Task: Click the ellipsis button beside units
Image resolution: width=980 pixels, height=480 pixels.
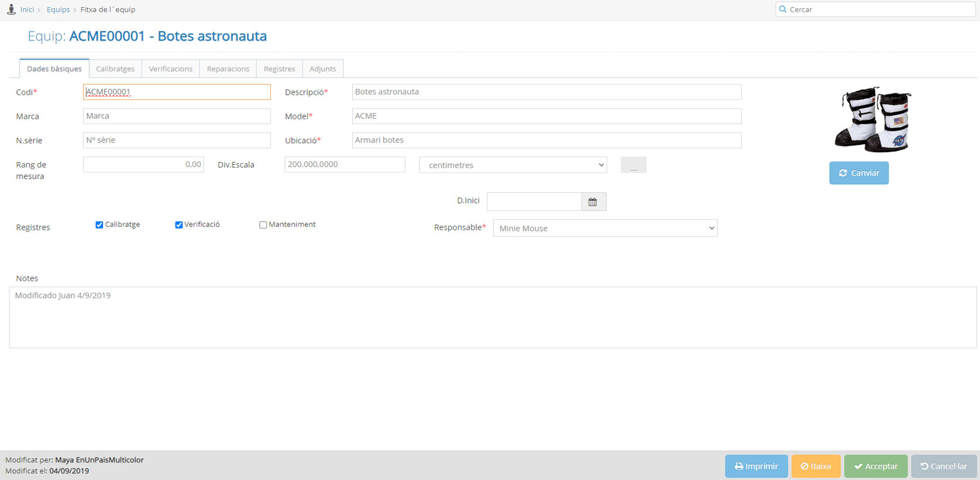Action: pos(634,165)
